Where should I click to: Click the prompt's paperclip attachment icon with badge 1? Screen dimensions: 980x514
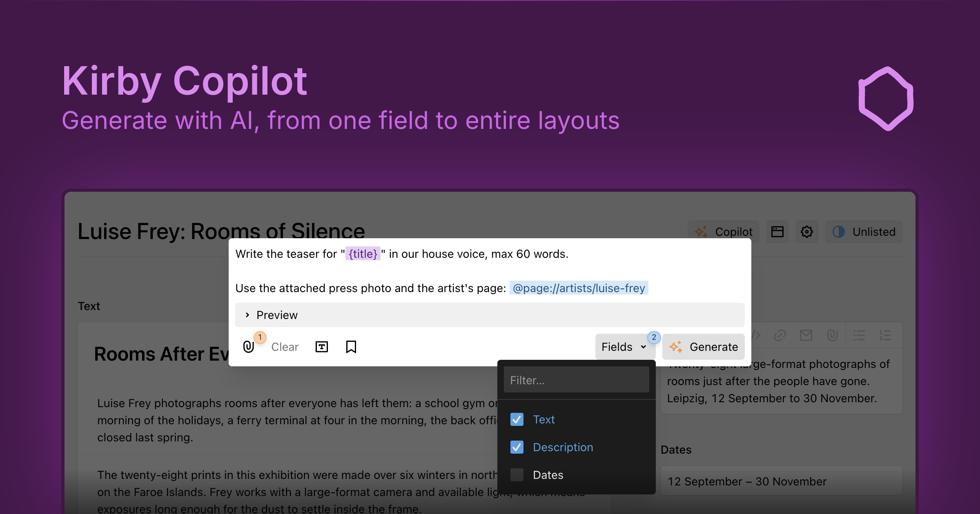(249, 347)
